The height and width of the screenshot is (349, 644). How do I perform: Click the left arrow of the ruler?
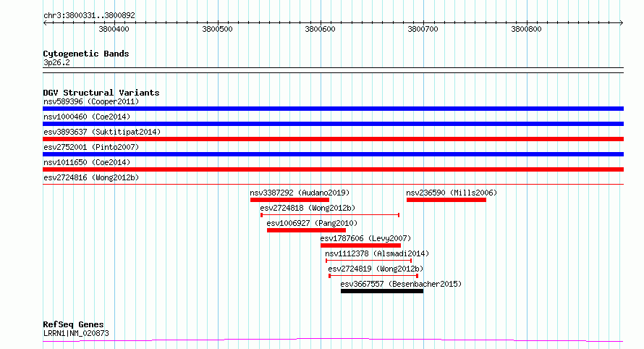coord(45,23)
